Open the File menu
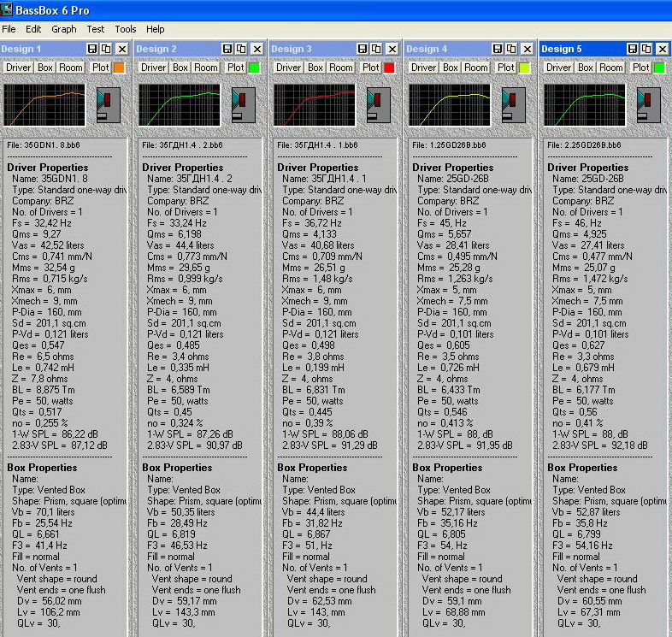Image resolution: width=672 pixels, height=637 pixels. tap(9, 29)
